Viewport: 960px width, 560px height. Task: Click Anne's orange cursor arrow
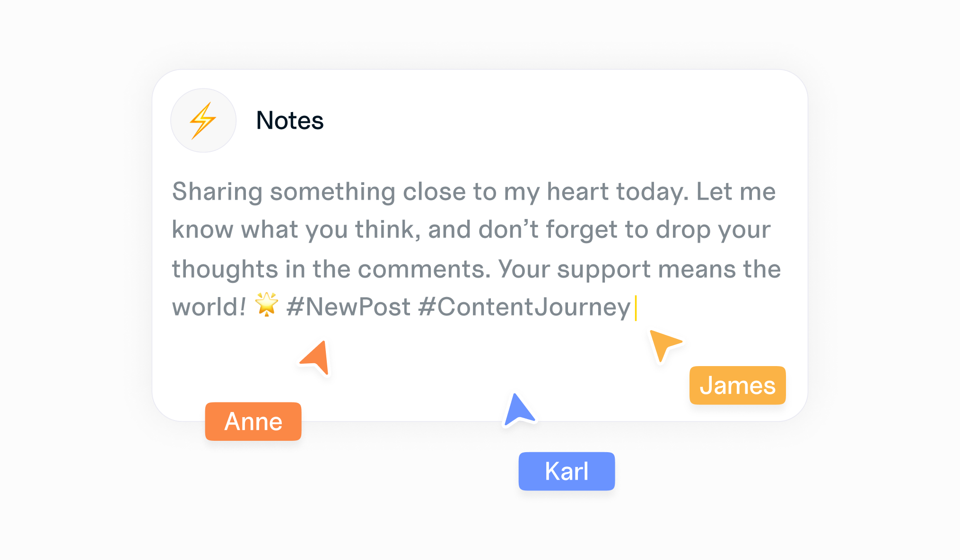317,358
